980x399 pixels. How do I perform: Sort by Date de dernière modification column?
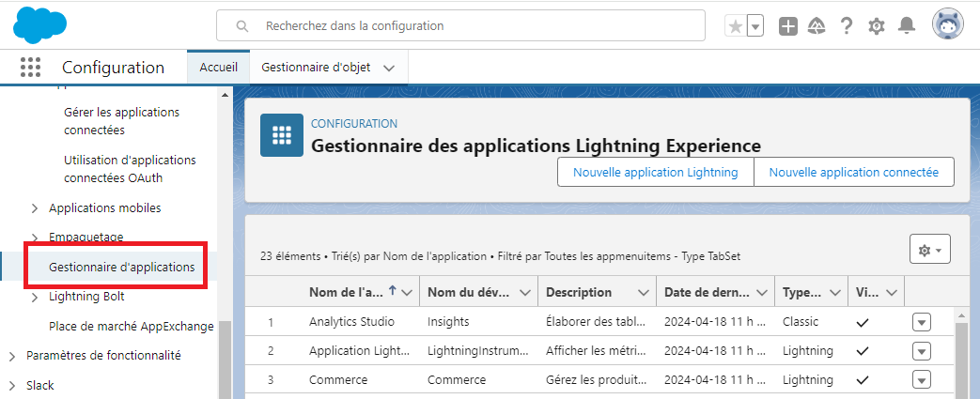[707, 292]
